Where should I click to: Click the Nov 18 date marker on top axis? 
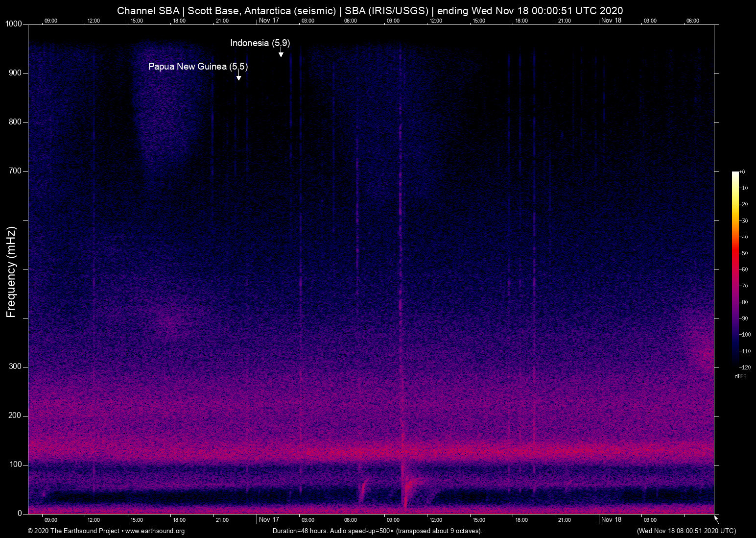[611, 21]
